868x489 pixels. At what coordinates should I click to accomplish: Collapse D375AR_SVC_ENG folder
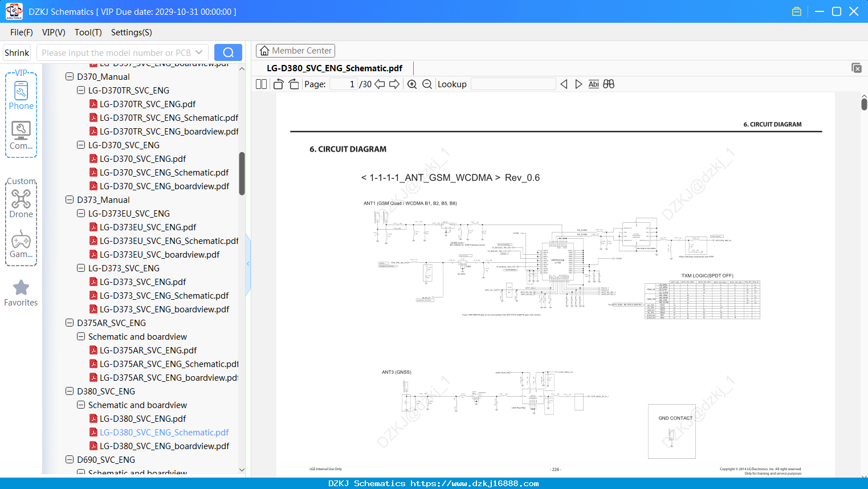(x=70, y=323)
